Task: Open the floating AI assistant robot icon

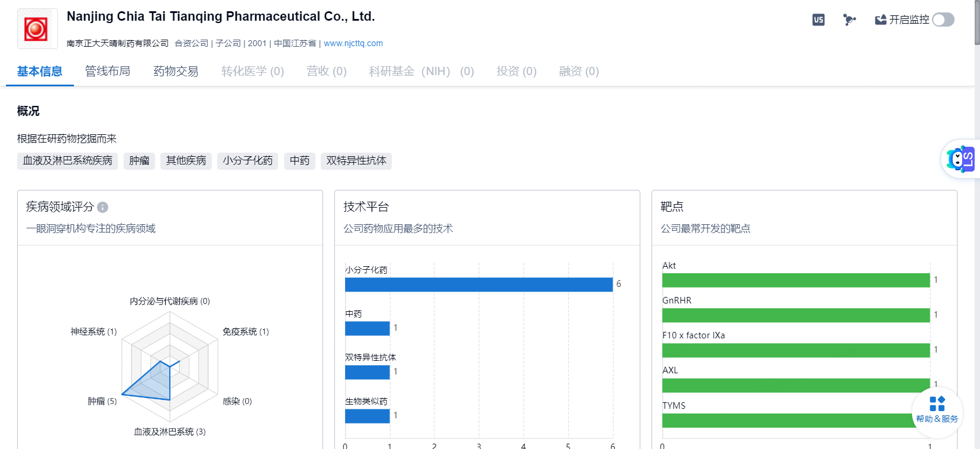Action: (x=960, y=159)
